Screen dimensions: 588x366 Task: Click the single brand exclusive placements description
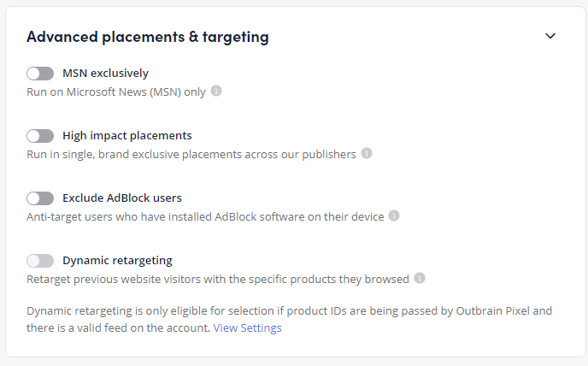coord(191,154)
